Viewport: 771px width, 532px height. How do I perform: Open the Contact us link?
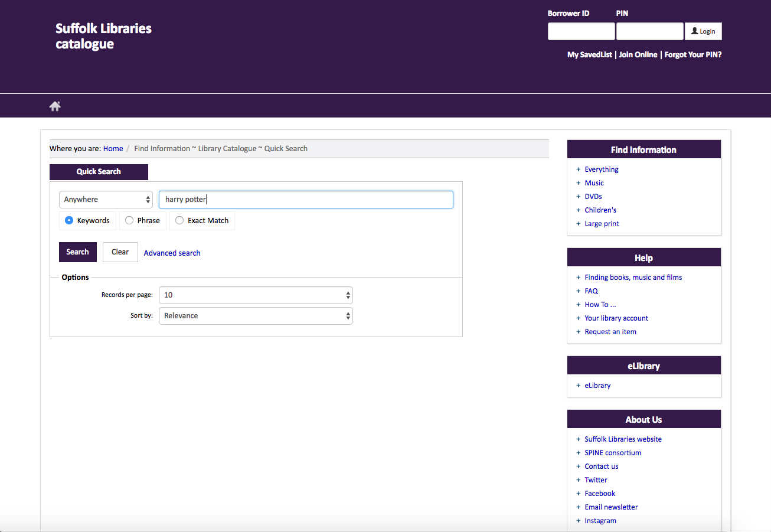coord(601,466)
